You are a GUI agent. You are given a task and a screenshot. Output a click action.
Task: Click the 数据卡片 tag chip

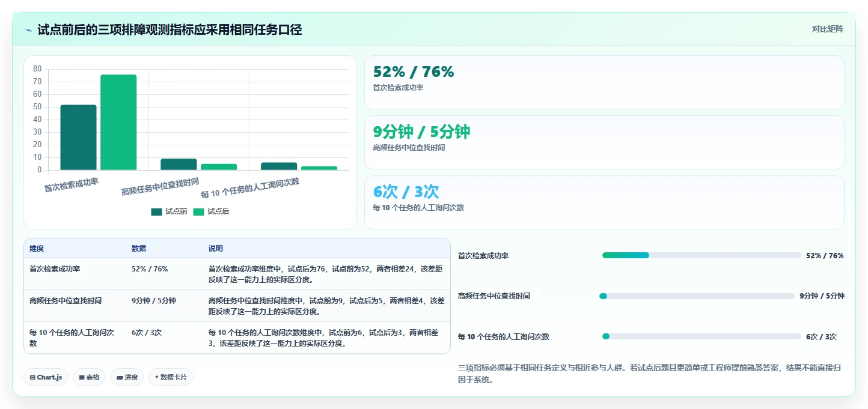[x=171, y=377]
